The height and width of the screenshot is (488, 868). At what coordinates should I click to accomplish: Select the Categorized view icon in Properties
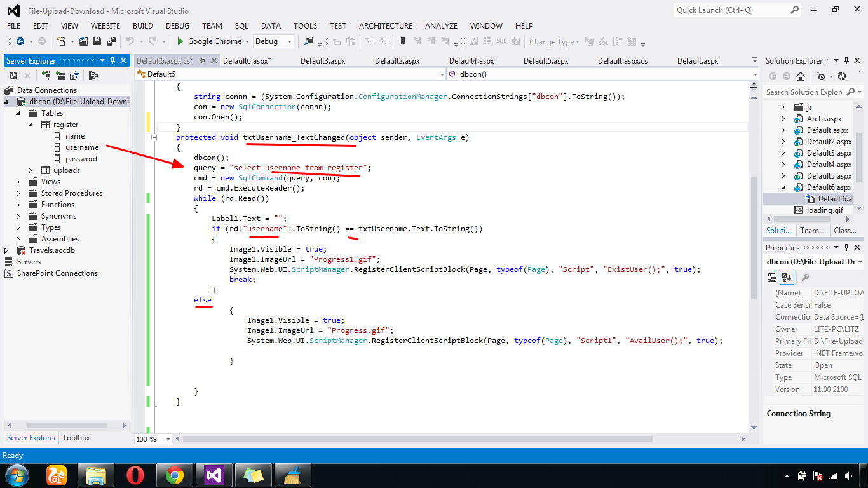pos(771,277)
